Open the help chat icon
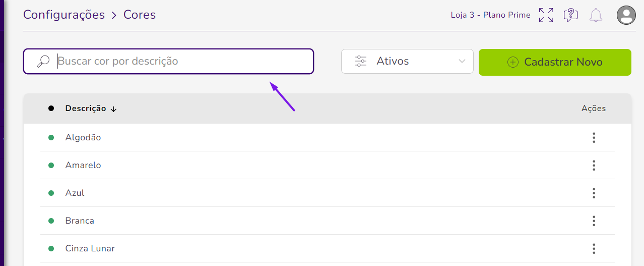Image resolution: width=644 pixels, height=266 pixels. [570, 15]
